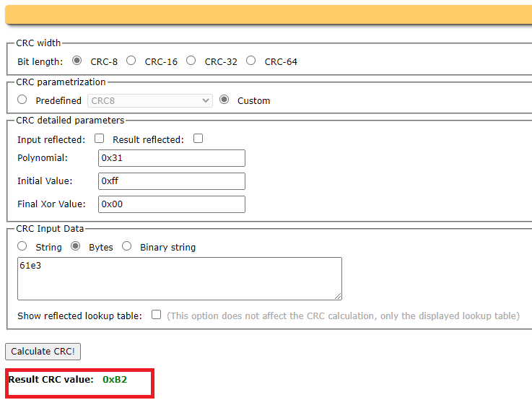Click the Initial Value field containing 0xff
This screenshot has width=532, height=400.
[172, 181]
